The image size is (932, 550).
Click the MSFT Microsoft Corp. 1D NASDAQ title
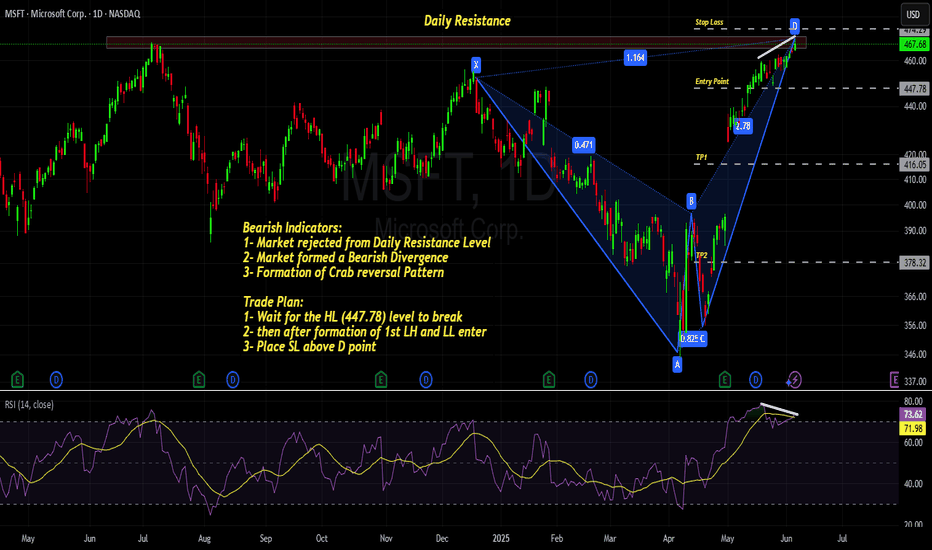coord(73,14)
